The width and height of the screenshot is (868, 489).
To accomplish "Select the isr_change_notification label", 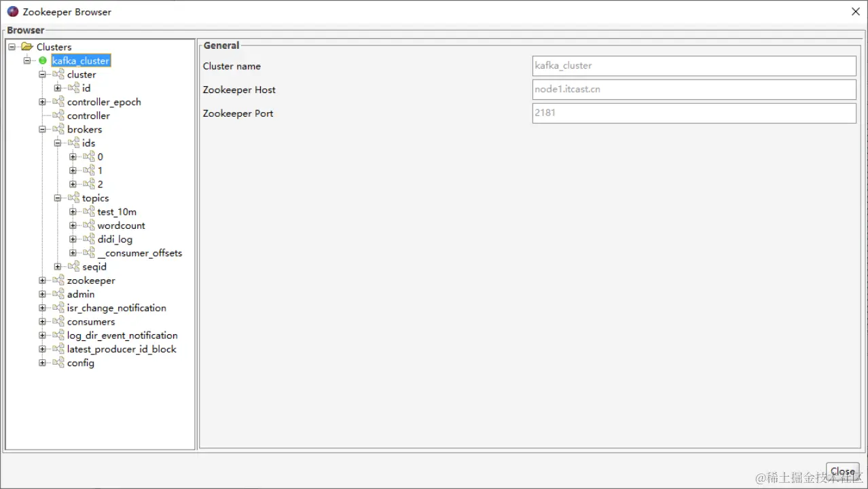I will coord(116,308).
